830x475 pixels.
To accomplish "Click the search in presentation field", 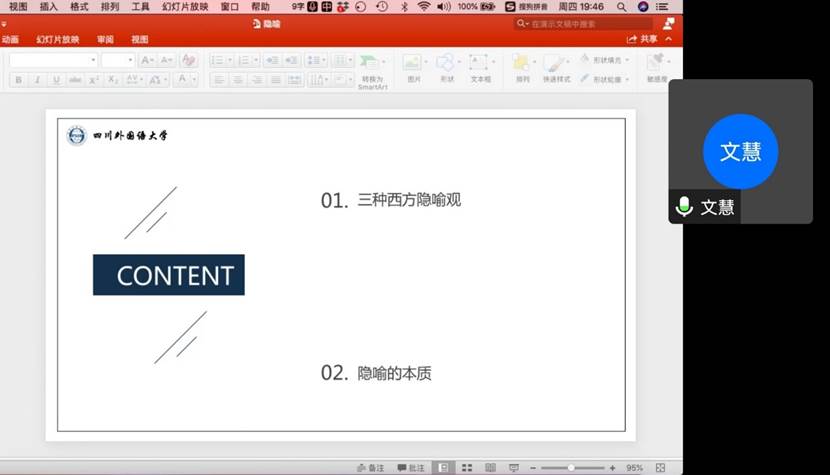I will tap(588, 23).
